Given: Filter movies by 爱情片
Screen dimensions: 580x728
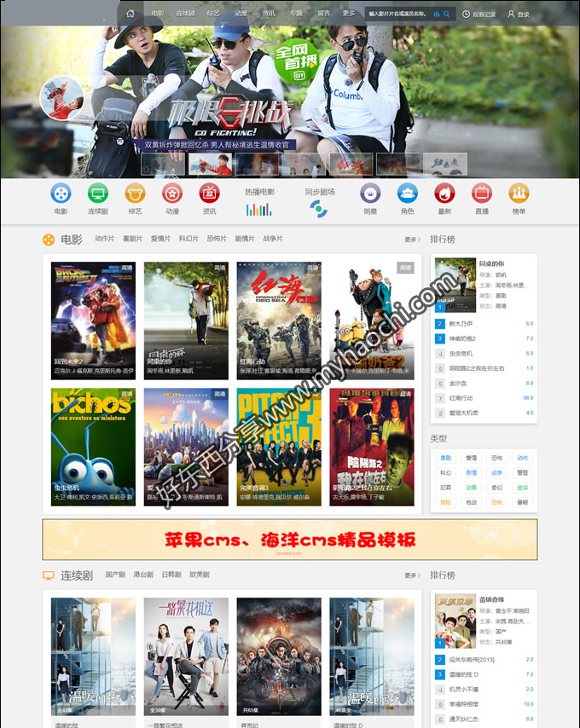Looking at the screenshot, I should click(160, 239).
